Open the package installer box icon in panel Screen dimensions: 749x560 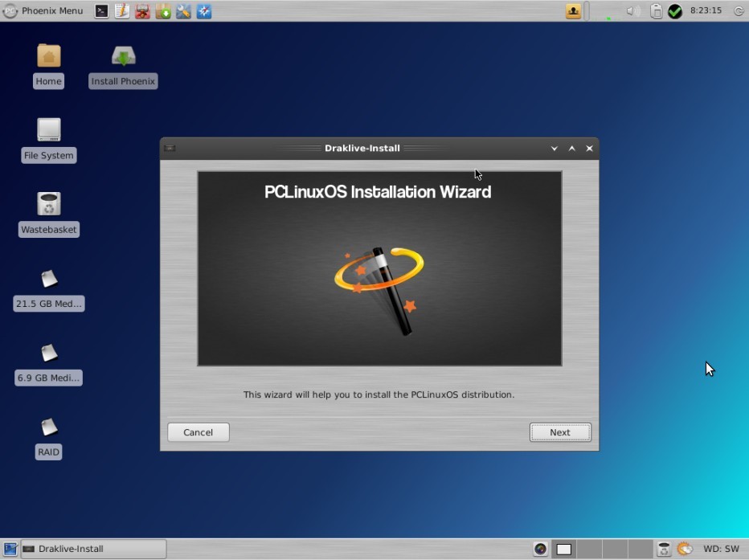tap(163, 11)
